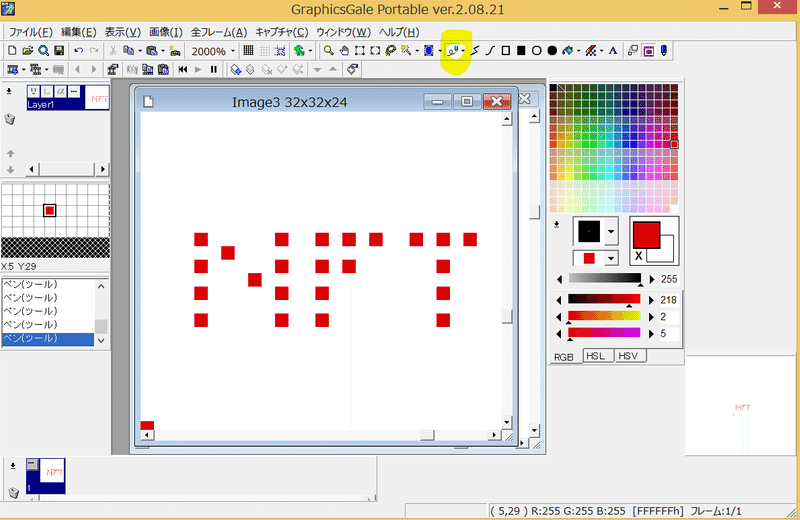800x520 pixels.
Task: Select the highlighted ペン(ツール) history entry
Action: coord(48,338)
